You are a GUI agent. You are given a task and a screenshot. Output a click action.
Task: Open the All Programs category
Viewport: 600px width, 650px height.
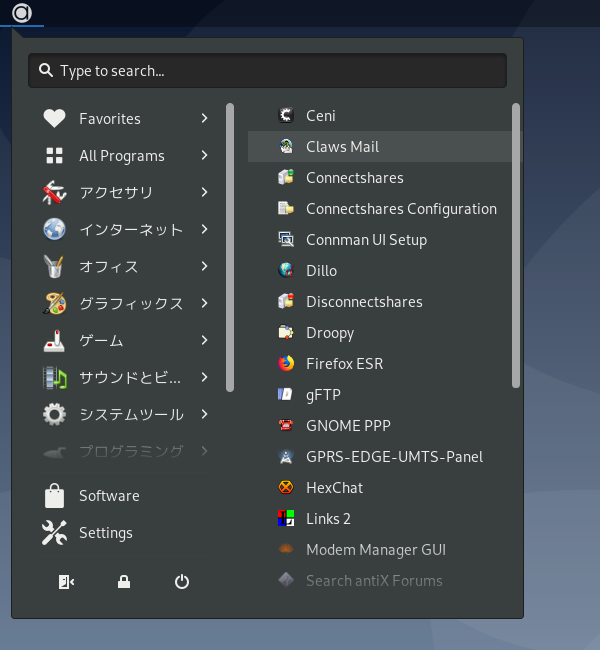[x=126, y=155]
